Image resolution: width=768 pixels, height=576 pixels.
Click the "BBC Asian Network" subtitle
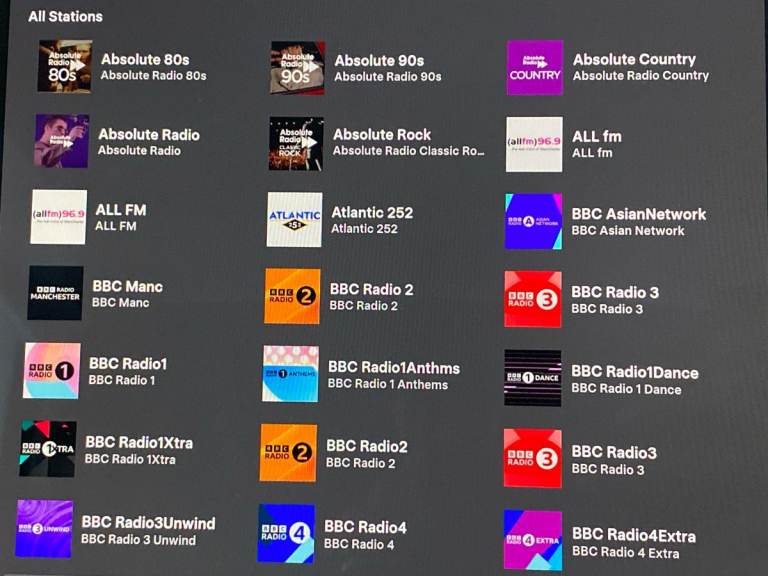[x=628, y=231]
